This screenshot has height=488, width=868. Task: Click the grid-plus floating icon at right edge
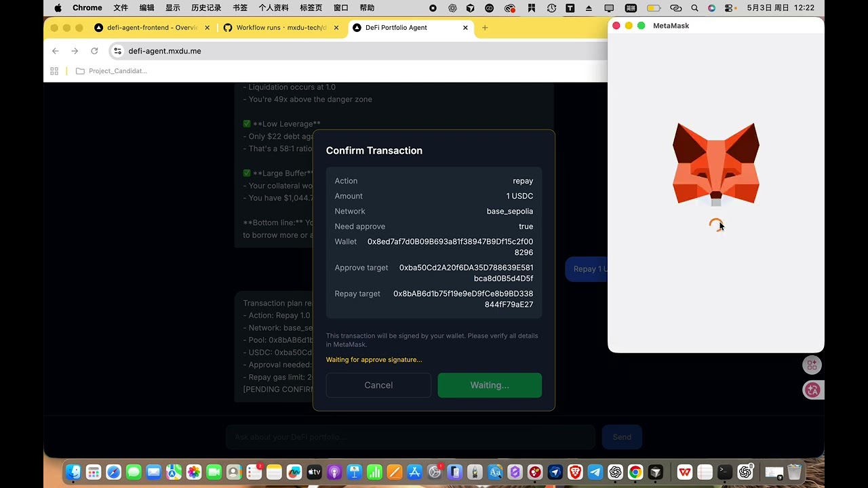[x=812, y=365]
